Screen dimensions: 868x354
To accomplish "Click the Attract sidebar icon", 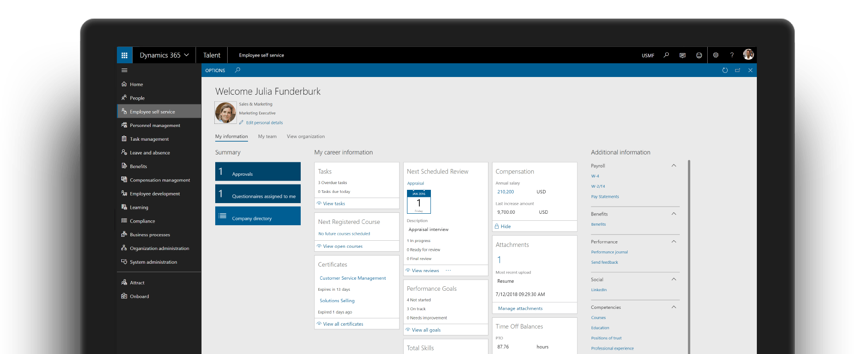I will tap(124, 282).
